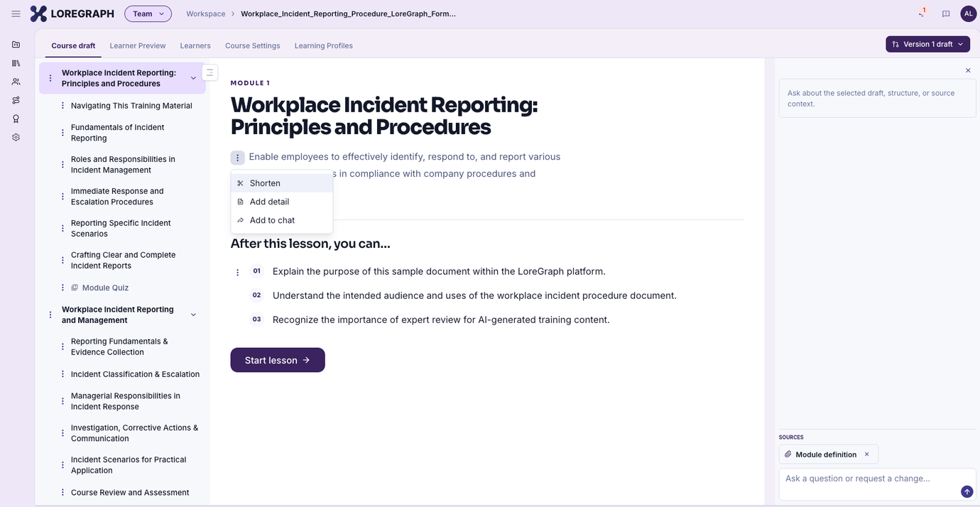Toggle the outline panel collapse icon
The image size is (980, 507).
tap(209, 72)
